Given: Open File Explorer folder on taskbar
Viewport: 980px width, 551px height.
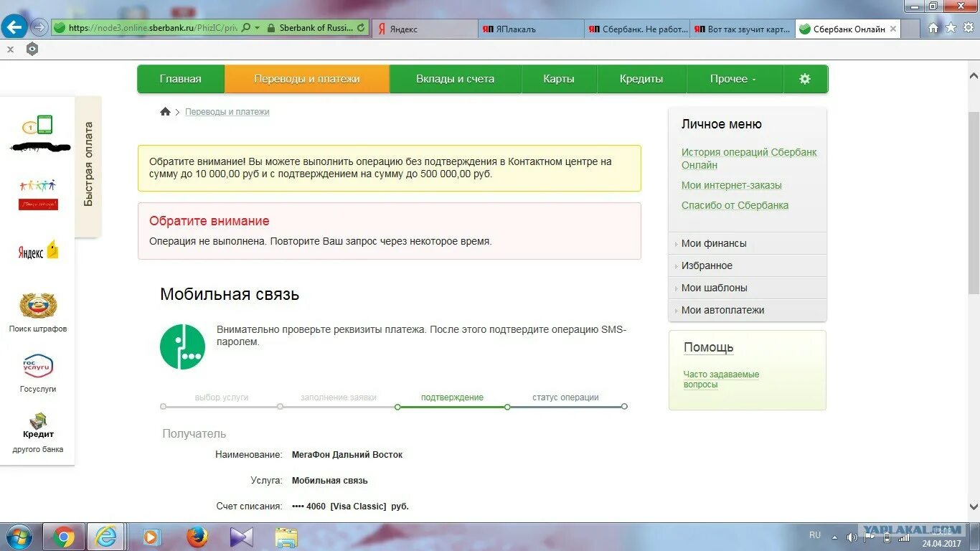Looking at the screenshot, I should [286, 537].
